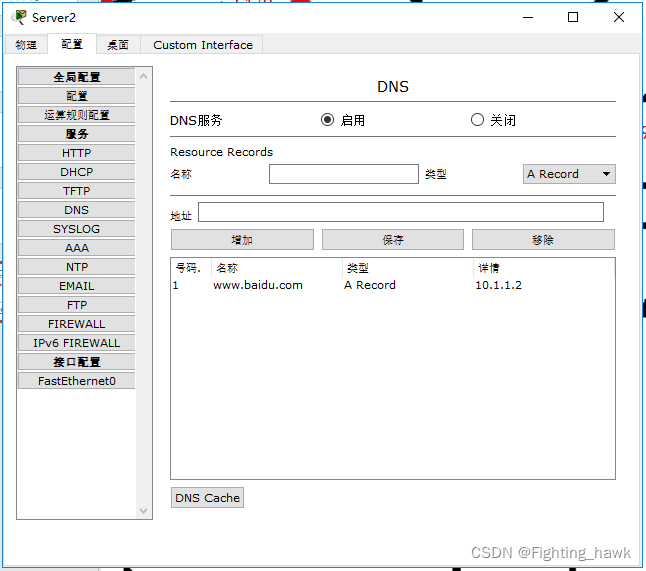Switch to the 配置 tab
Screen dimensions: 646x571
tap(72, 44)
